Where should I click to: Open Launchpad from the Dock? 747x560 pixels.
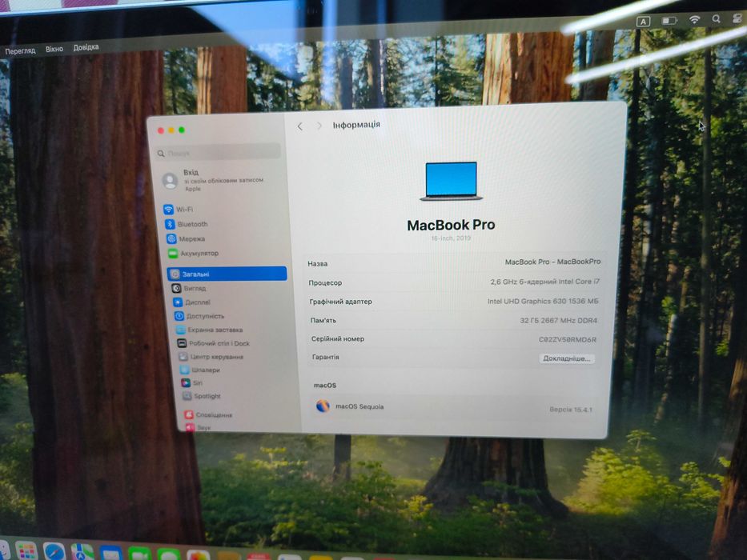click(26, 550)
